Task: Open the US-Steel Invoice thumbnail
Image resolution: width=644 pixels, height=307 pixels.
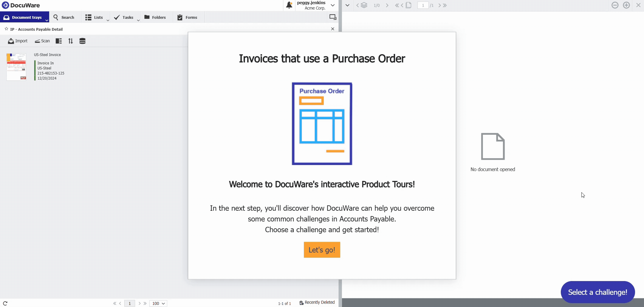Action: tap(16, 67)
